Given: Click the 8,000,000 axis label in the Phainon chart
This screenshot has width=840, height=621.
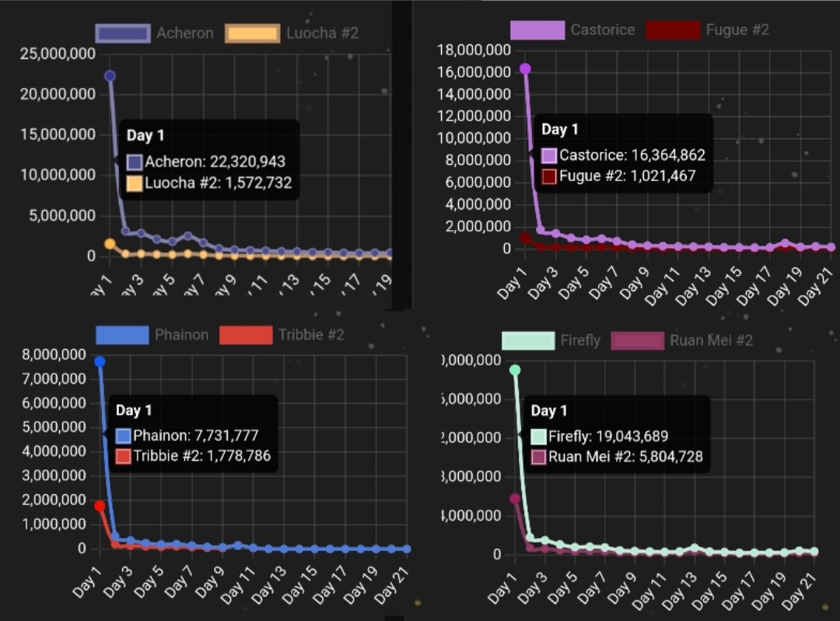Looking at the screenshot, I should (x=54, y=355).
